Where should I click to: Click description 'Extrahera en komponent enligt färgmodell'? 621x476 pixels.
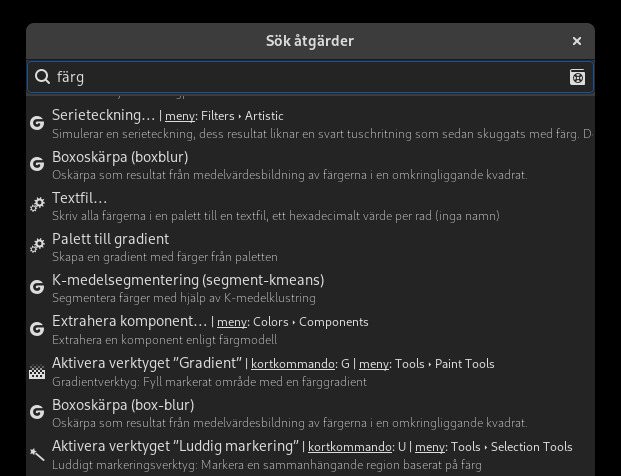tap(165, 340)
